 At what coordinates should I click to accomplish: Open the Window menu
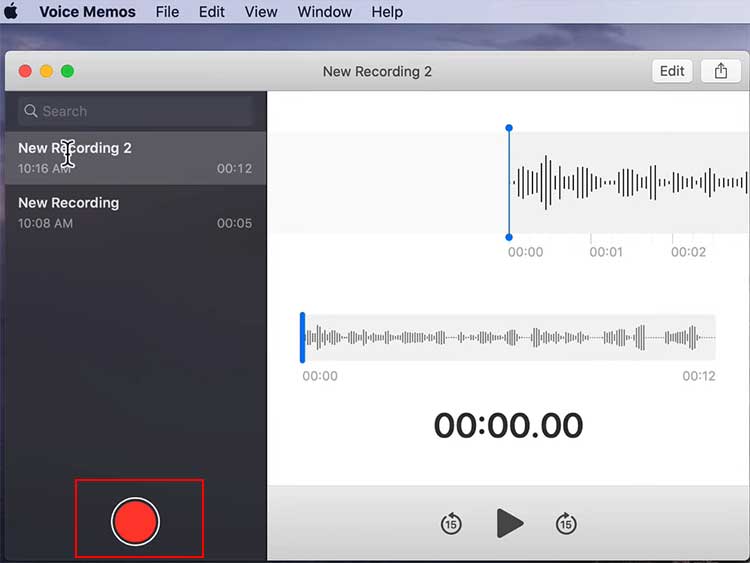tap(325, 11)
